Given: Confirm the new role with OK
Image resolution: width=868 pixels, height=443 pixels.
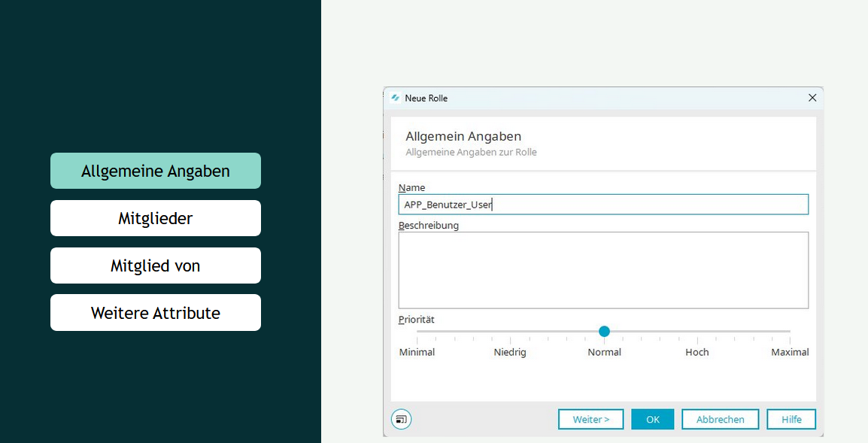Looking at the screenshot, I should 652,419.
